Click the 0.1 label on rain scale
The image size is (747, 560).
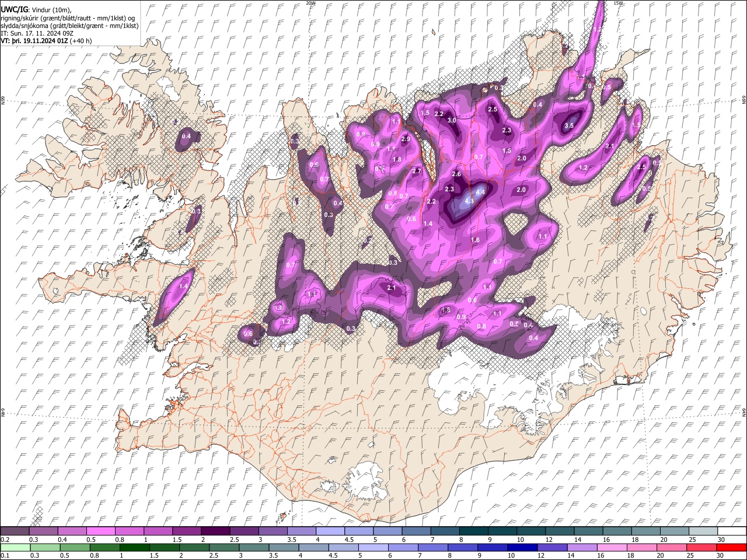coord(5,556)
